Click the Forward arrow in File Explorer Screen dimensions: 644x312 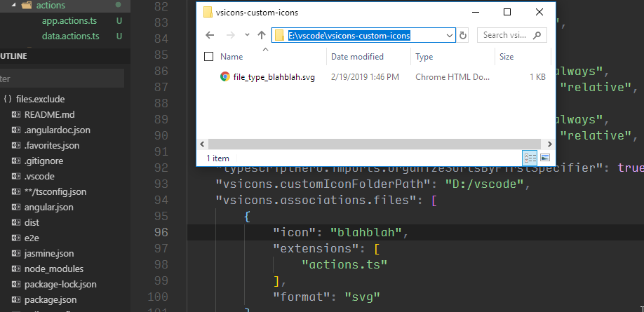230,35
